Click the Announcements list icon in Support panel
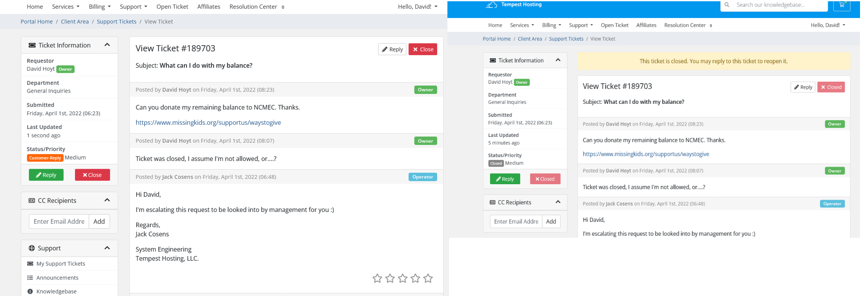This screenshot has width=868, height=296. (x=30, y=278)
